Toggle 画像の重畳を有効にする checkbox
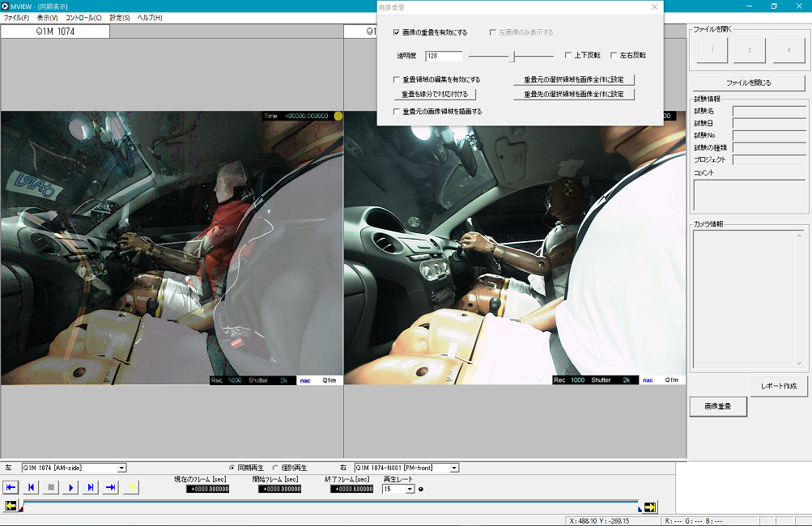Viewport: 812px width, 526px height. point(396,32)
